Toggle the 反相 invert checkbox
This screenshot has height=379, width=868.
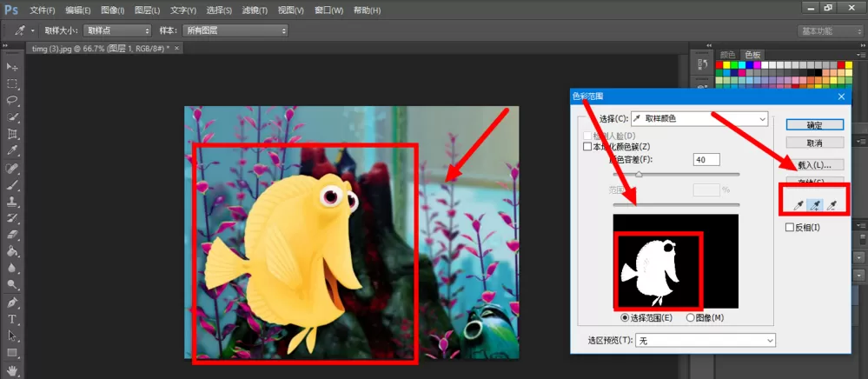pyautogui.click(x=790, y=227)
